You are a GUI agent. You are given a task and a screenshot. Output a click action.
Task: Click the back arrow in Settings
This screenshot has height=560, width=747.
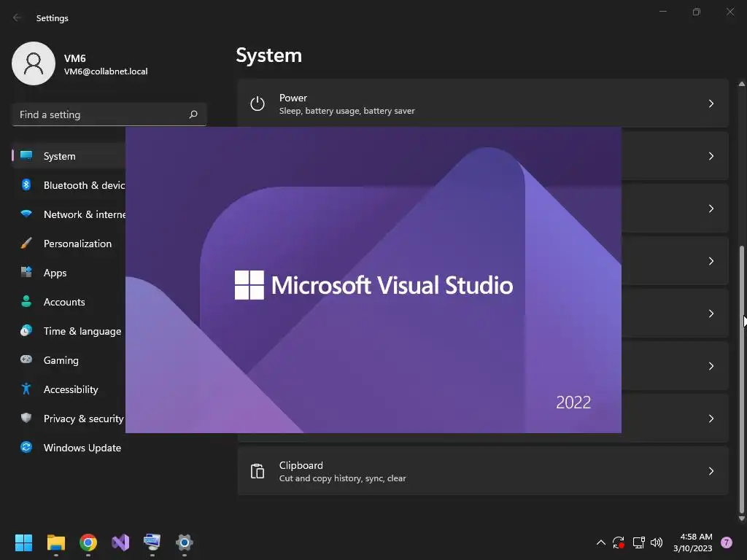click(x=18, y=17)
